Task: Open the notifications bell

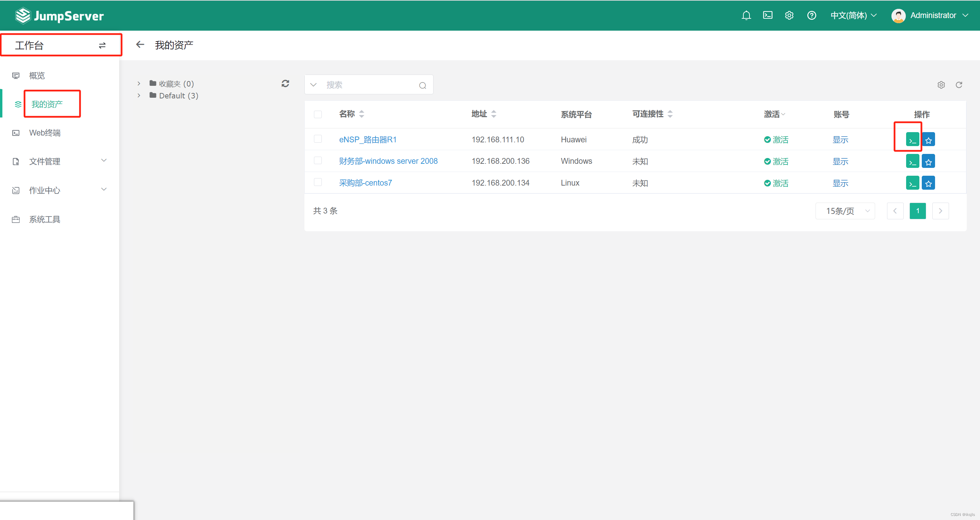Action: 746,15
